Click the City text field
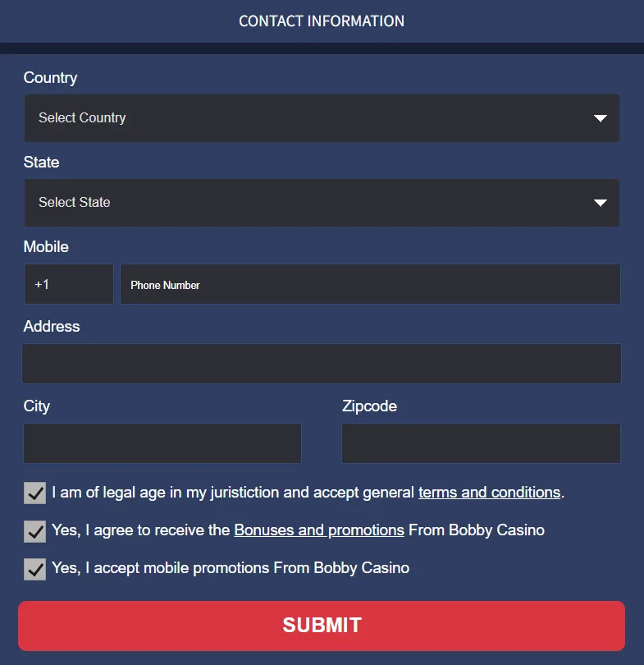The height and width of the screenshot is (665, 644). coord(162,443)
